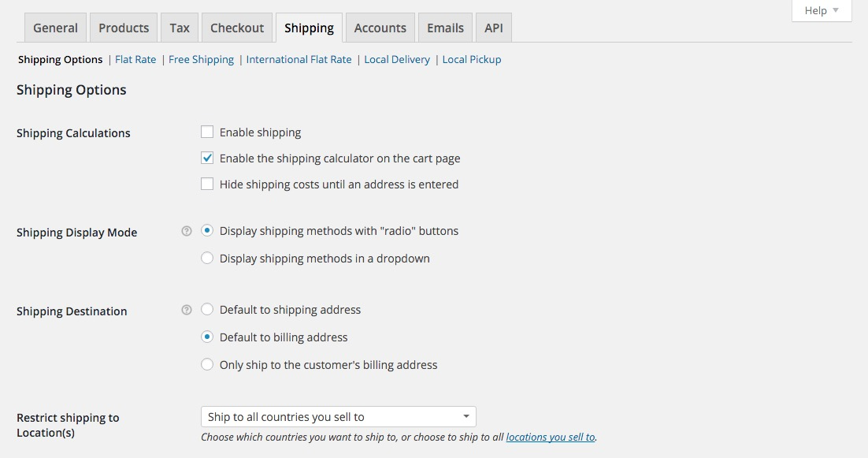Open Flat Rate shipping section
Screen dimensions: 868x458
pyautogui.click(x=135, y=59)
